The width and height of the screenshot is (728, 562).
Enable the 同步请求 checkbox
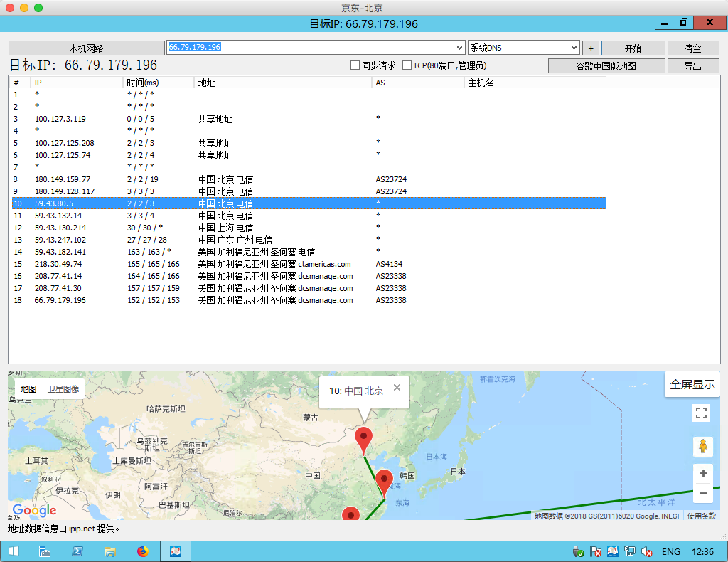[x=355, y=65]
